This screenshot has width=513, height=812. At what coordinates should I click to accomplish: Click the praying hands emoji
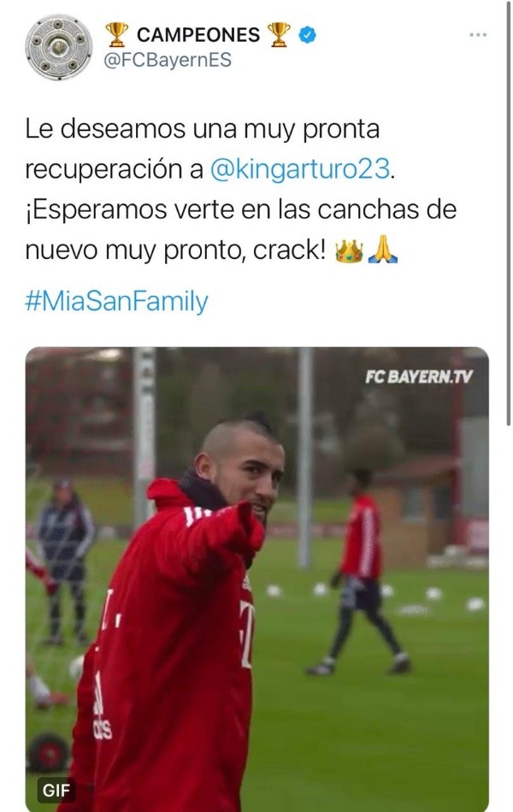coord(382,250)
